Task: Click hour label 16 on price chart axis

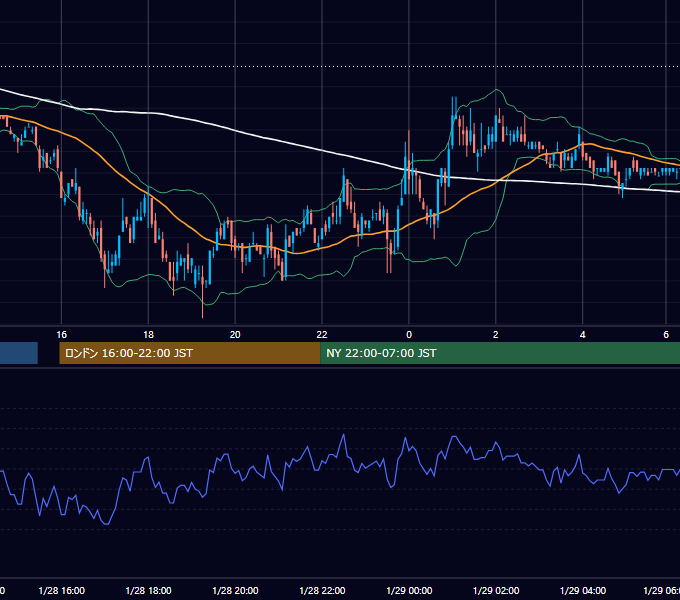Action: 62,334
